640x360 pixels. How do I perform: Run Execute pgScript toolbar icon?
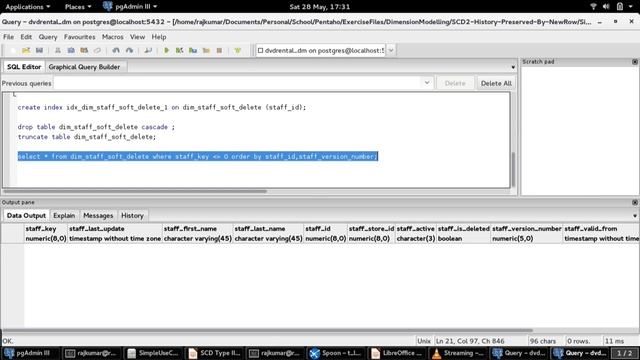(179, 51)
